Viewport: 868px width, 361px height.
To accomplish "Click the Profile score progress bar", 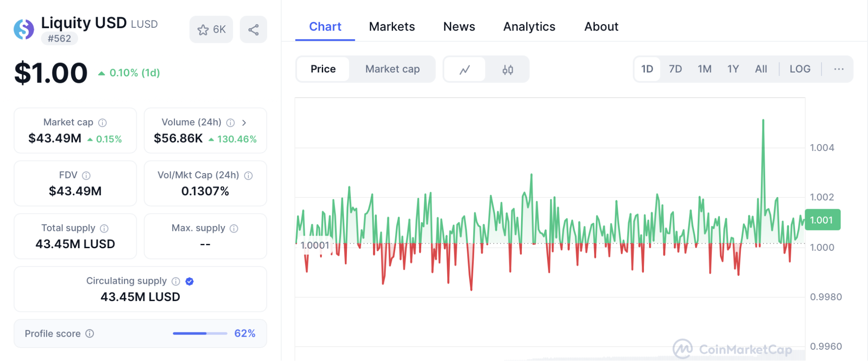I will tap(200, 334).
